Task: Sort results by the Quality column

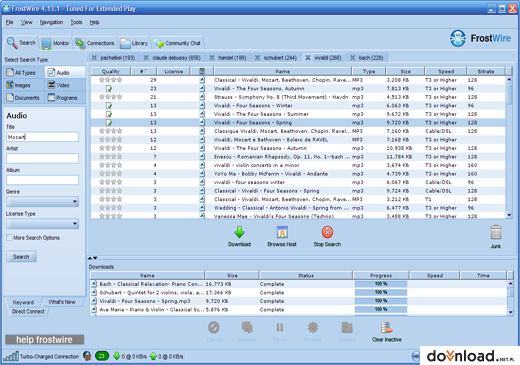Action: pyautogui.click(x=111, y=71)
